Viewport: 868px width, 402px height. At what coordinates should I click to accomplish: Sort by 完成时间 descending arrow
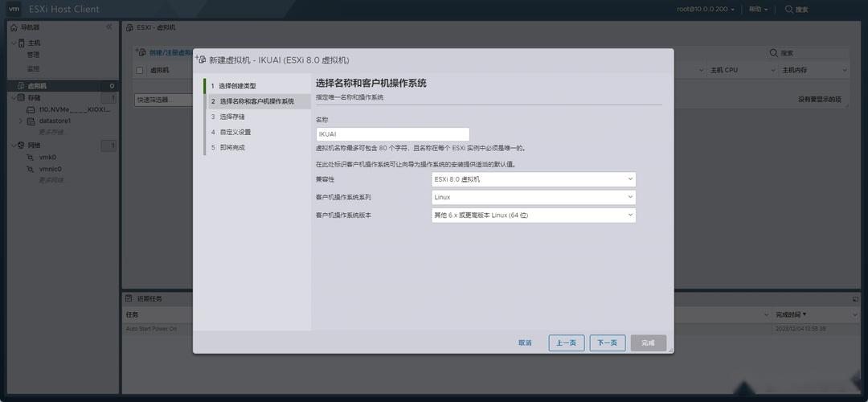click(805, 314)
